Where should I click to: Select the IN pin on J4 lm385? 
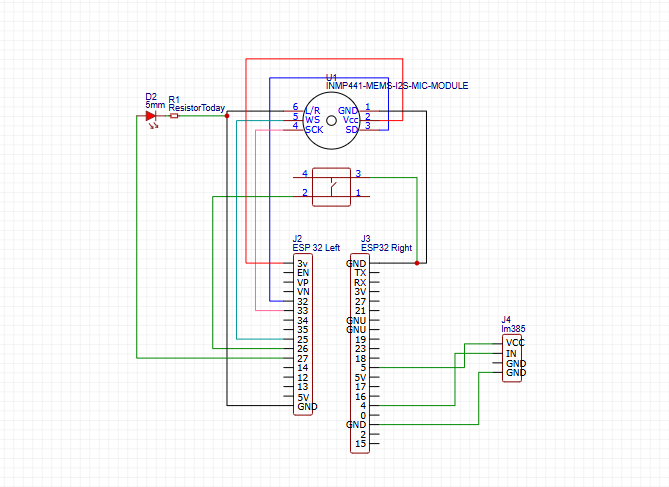coord(511,354)
